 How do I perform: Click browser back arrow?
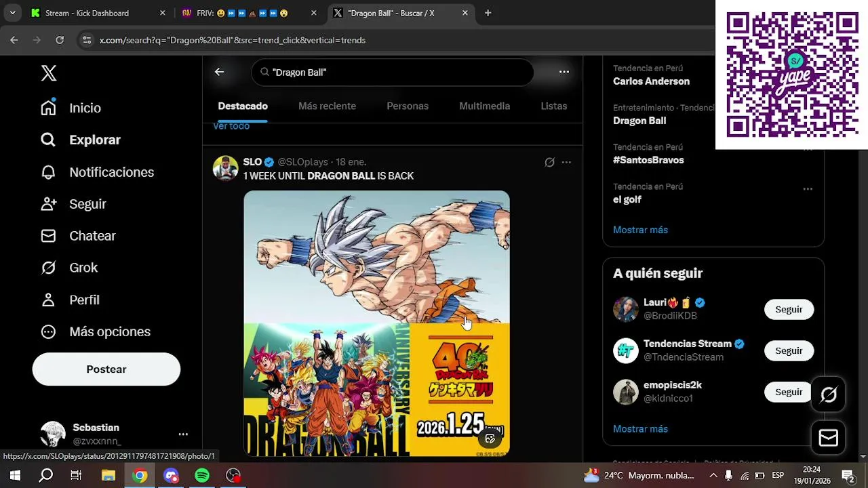click(14, 40)
